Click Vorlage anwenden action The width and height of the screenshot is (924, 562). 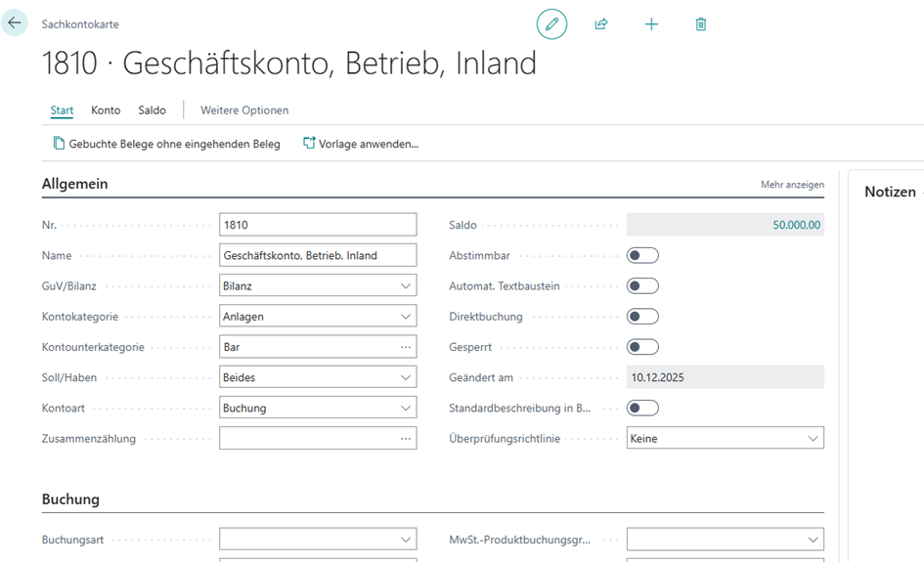361,144
